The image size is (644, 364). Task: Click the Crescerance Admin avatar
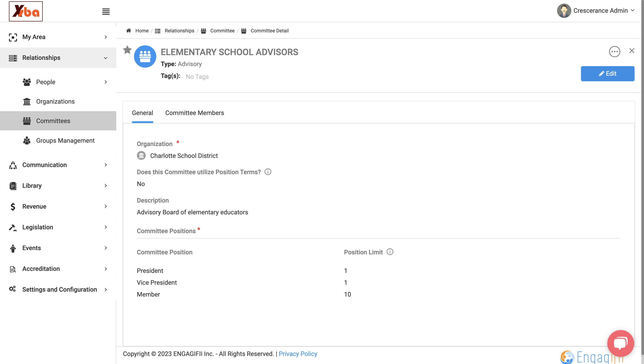pyautogui.click(x=564, y=11)
